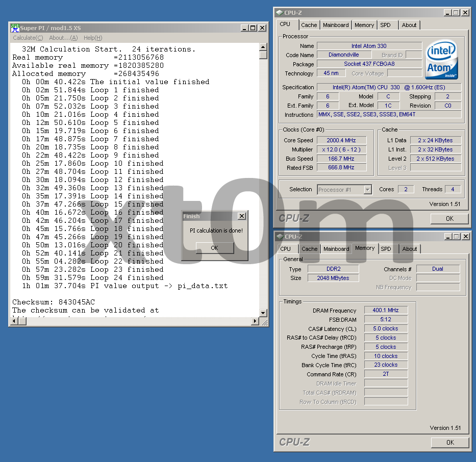Switch to About tab in upper CPU-Z window
Image resolution: width=476 pixels, height=462 pixels.
(x=409, y=25)
